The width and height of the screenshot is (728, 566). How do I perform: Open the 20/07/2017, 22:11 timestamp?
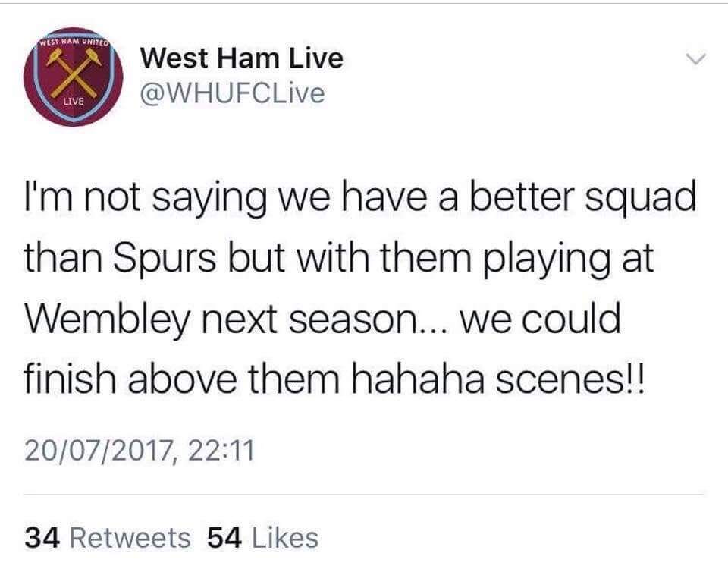pos(140,451)
